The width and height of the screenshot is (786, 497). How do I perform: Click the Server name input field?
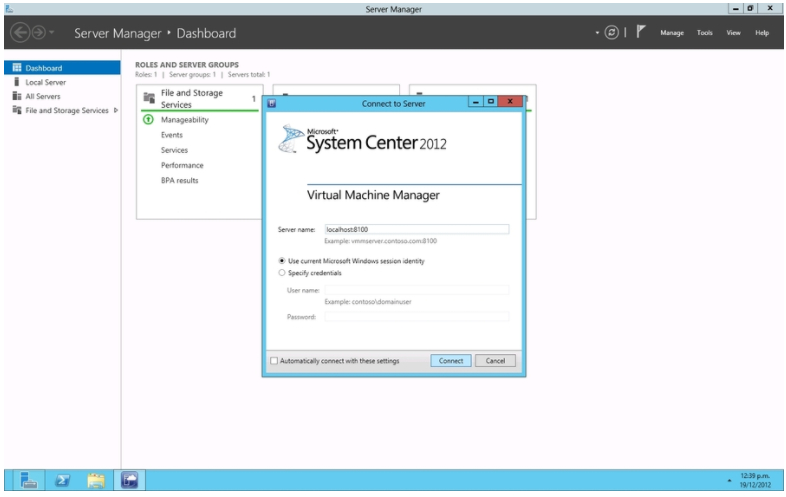pyautogui.click(x=417, y=229)
